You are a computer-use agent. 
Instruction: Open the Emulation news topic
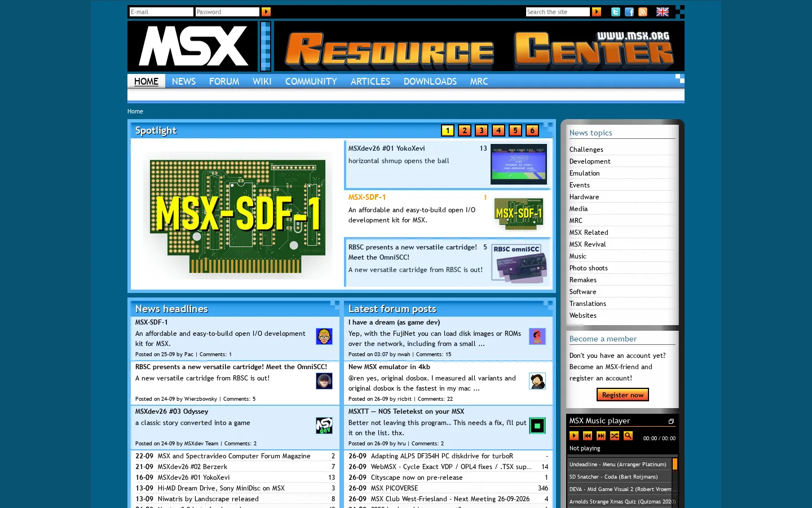point(585,173)
